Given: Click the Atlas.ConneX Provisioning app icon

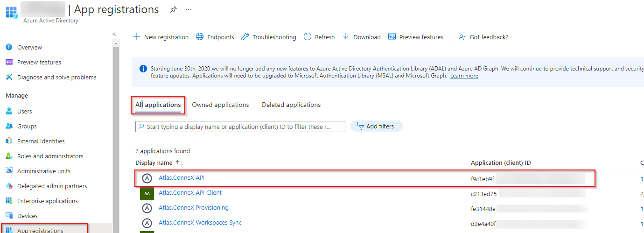Looking at the screenshot, I should pos(147,208).
